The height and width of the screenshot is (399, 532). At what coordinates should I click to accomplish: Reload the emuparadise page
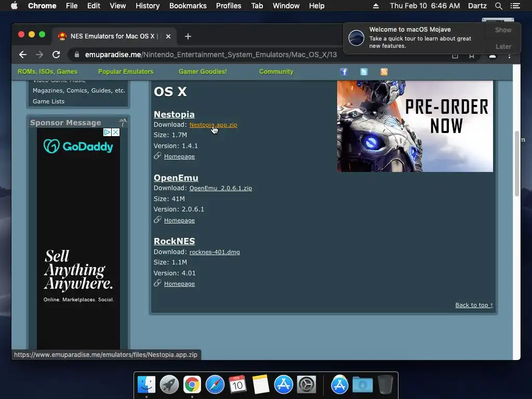tap(56, 55)
